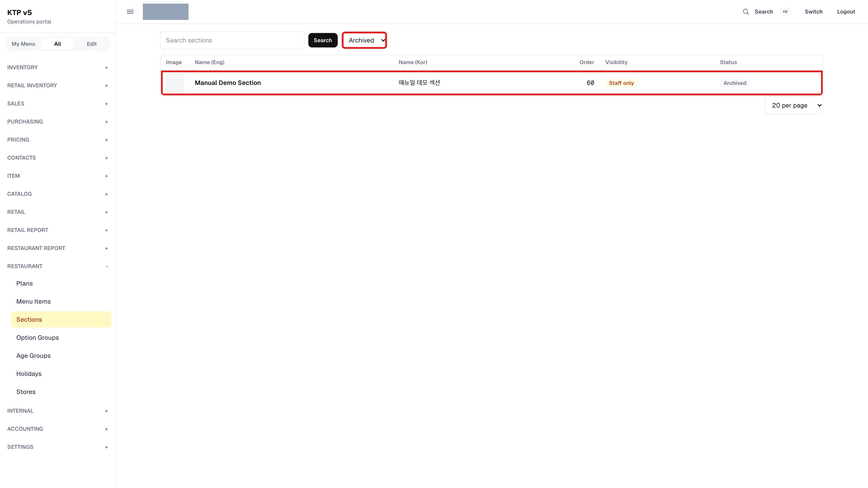Click the Switch link in header
Image resolution: width=868 pixels, height=488 pixels.
pos(813,12)
